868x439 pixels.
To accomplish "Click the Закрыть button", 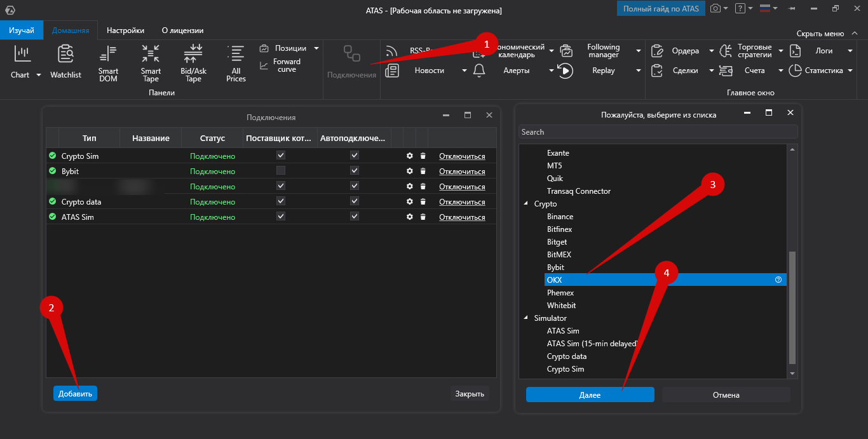I will [x=470, y=394].
